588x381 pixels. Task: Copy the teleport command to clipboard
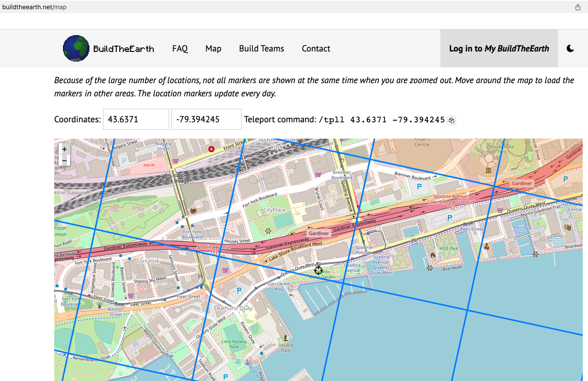(451, 120)
